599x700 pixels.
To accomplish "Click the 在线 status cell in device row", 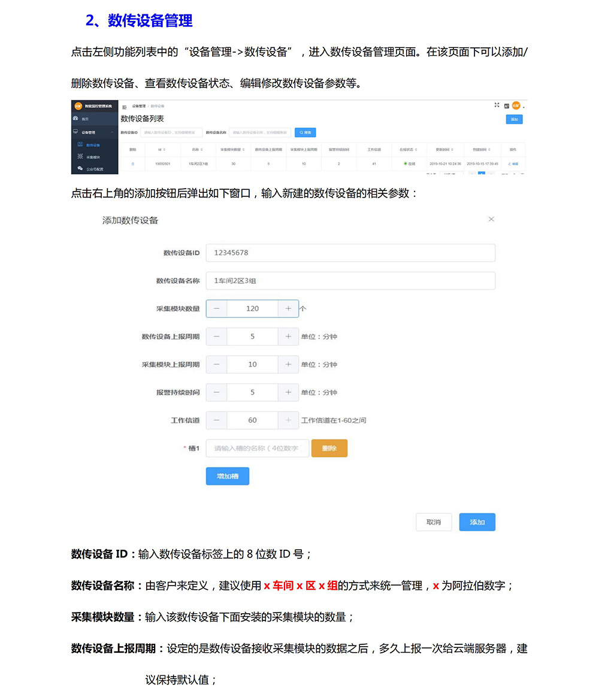I will tap(410, 164).
